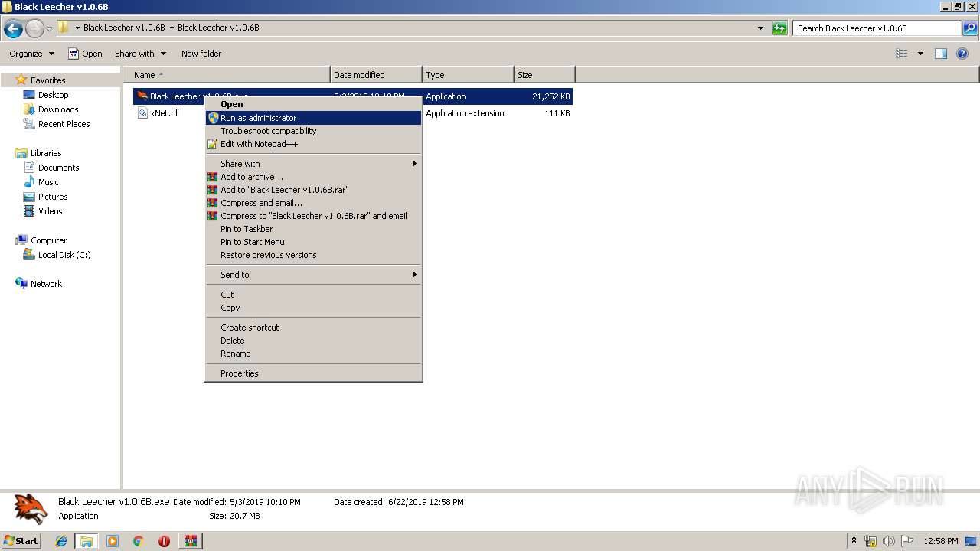Click the refresh button beside address bar
This screenshot has height=551, width=980.
coord(779,28)
